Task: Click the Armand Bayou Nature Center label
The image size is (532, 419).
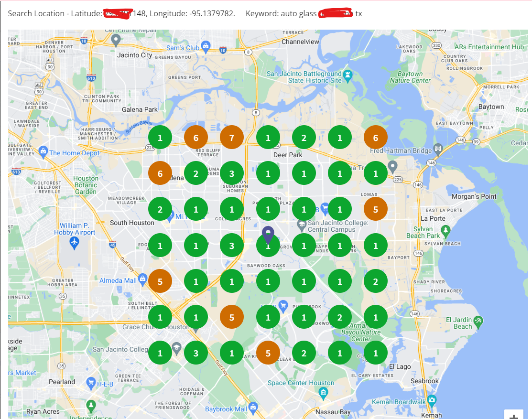Action: (361, 332)
